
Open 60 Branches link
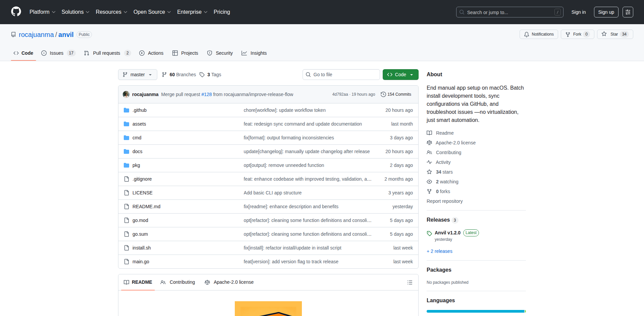point(179,75)
